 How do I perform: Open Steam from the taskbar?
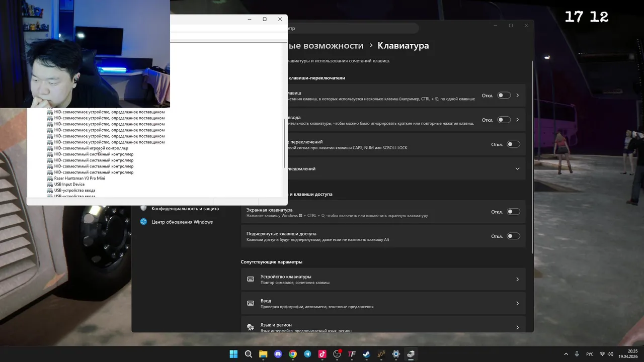coord(367,354)
